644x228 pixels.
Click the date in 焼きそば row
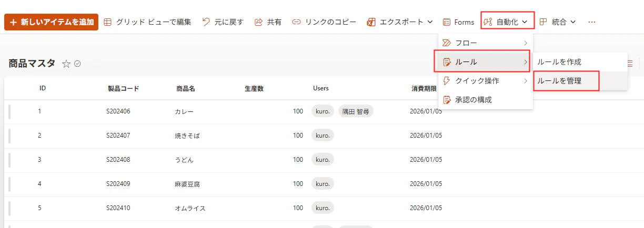click(x=426, y=136)
